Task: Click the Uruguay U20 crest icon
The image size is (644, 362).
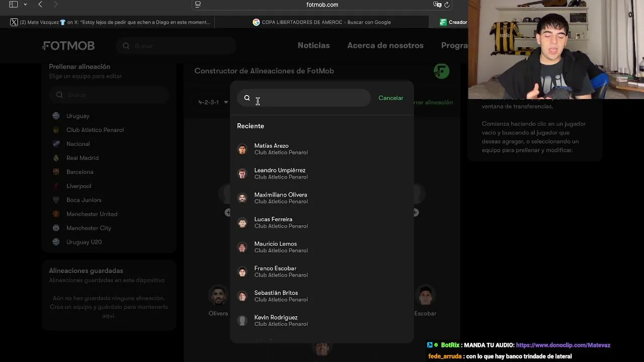Action: (x=56, y=242)
